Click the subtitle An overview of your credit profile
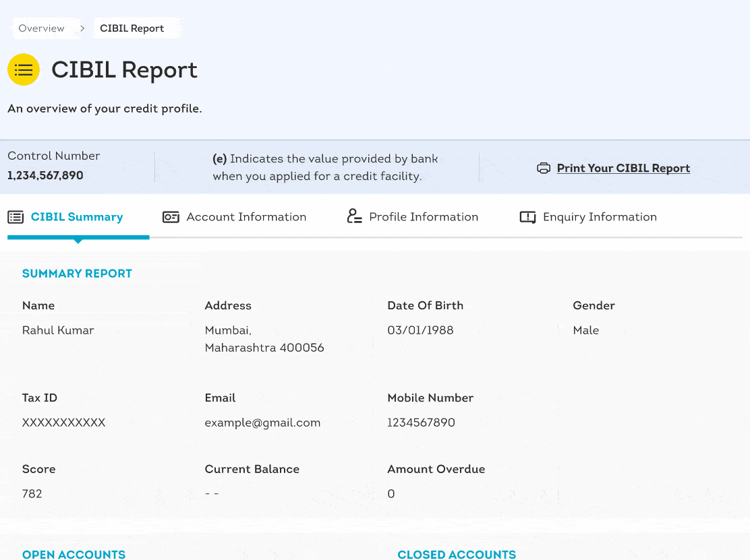The width and height of the screenshot is (750, 560). point(105,108)
